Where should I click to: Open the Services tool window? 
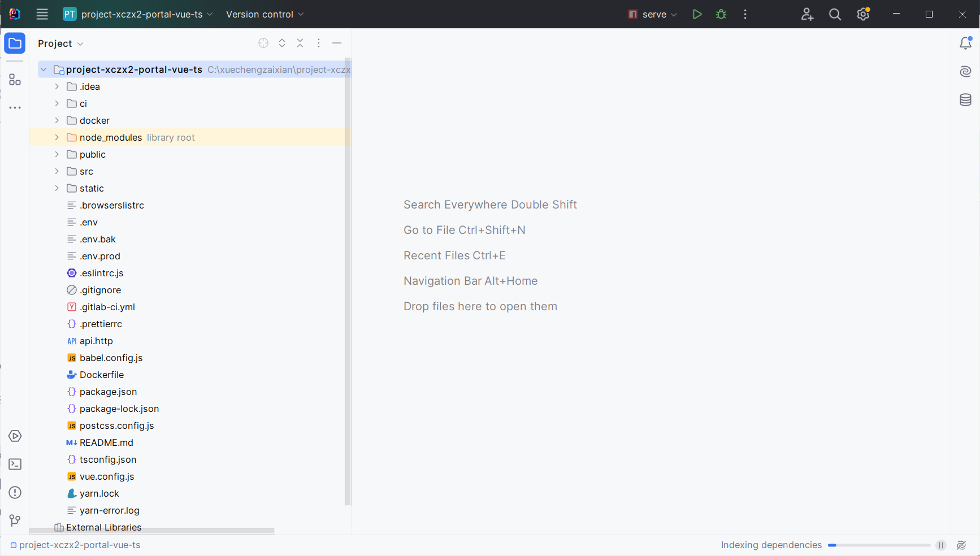[x=15, y=436]
